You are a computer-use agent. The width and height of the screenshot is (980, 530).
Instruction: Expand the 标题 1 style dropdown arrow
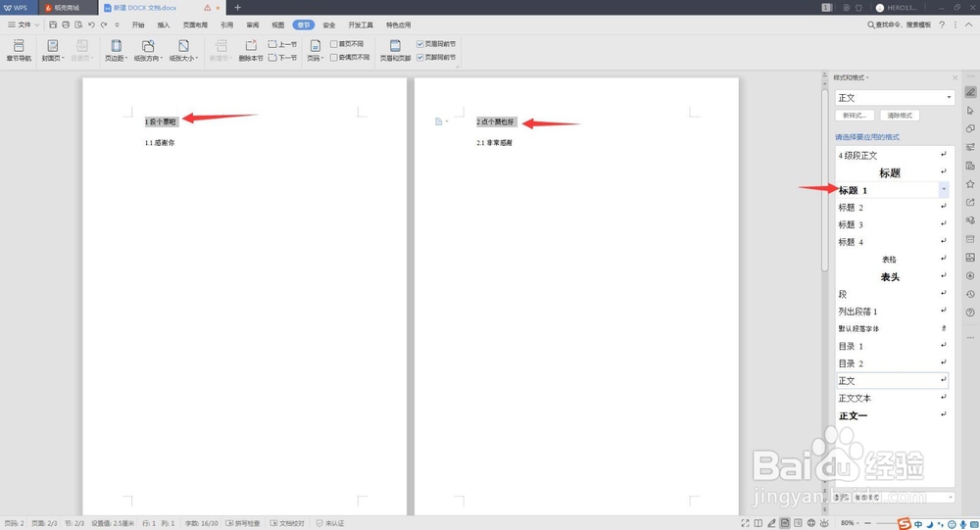(944, 190)
